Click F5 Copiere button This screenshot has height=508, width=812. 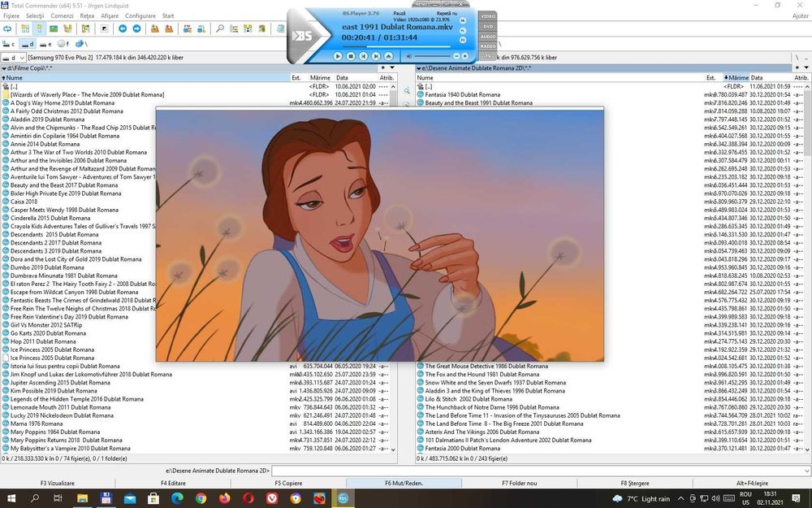[288, 483]
